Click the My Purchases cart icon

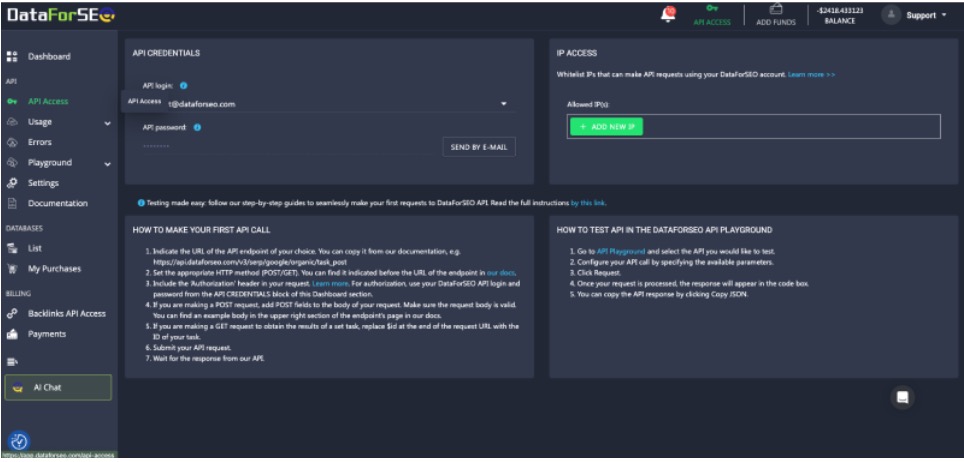point(12,269)
